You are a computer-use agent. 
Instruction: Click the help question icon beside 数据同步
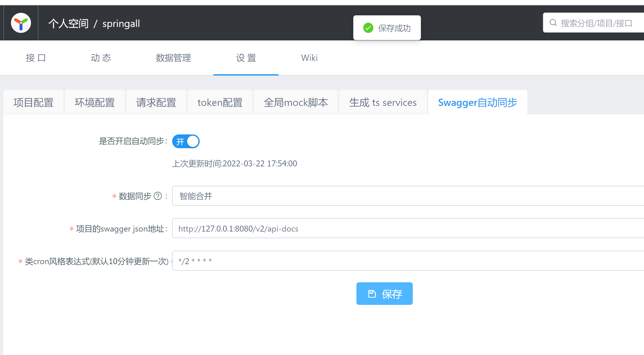coord(158,196)
